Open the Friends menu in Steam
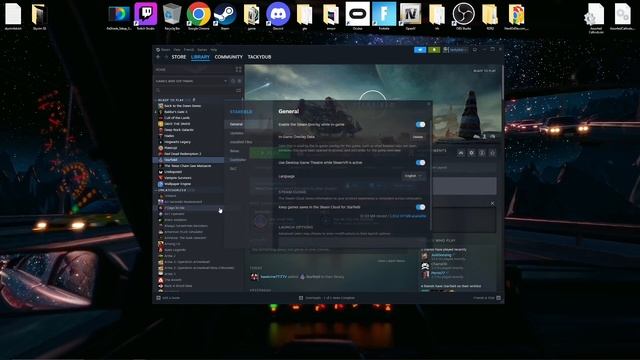This screenshot has width=640, height=360. [x=189, y=50]
